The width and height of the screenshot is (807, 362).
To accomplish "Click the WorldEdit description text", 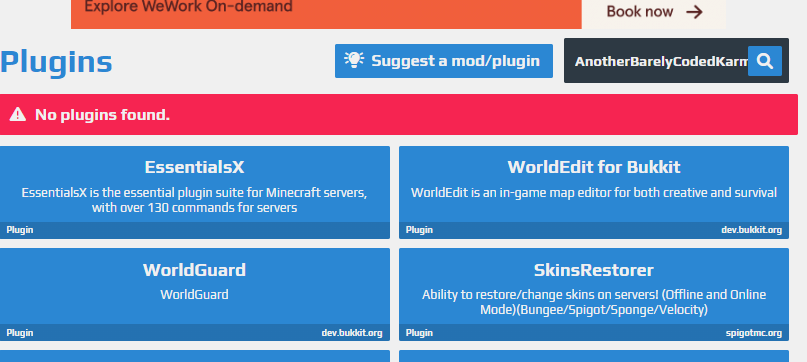I will (594, 193).
